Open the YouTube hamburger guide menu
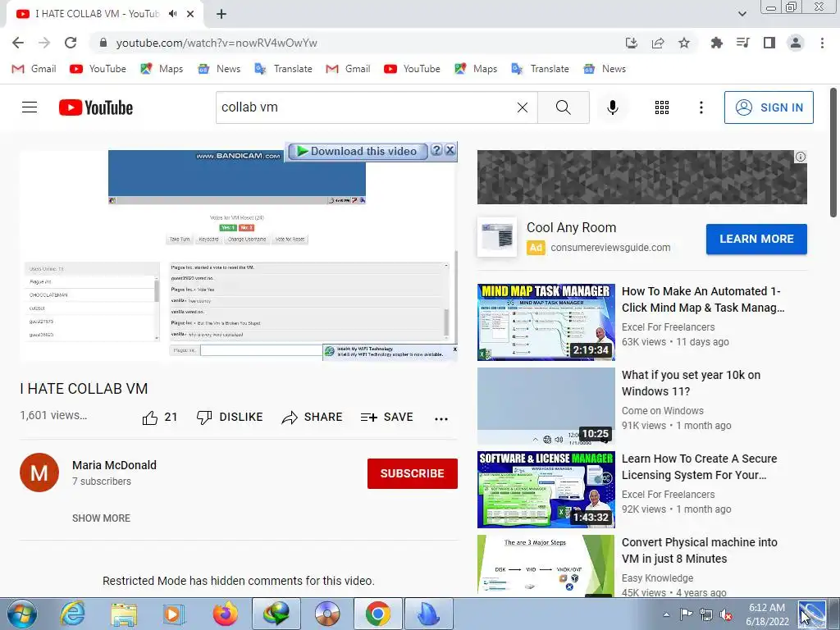The width and height of the screenshot is (840, 630). tap(30, 107)
